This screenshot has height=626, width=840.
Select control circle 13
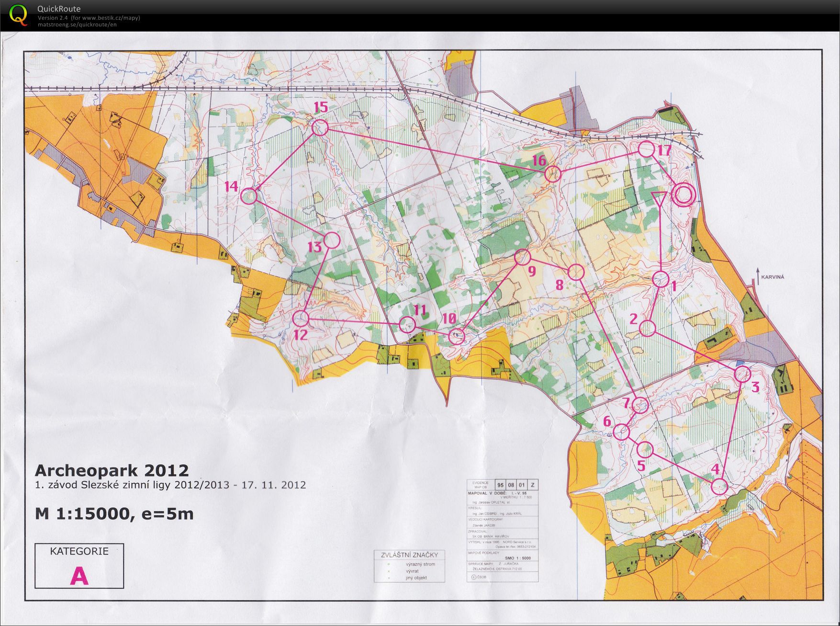[332, 240]
